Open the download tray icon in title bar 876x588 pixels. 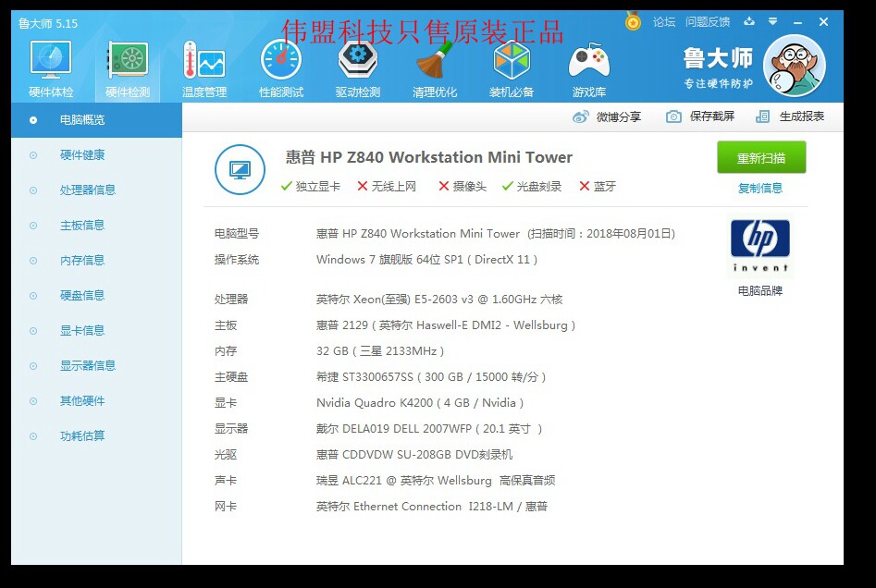pyautogui.click(x=749, y=22)
